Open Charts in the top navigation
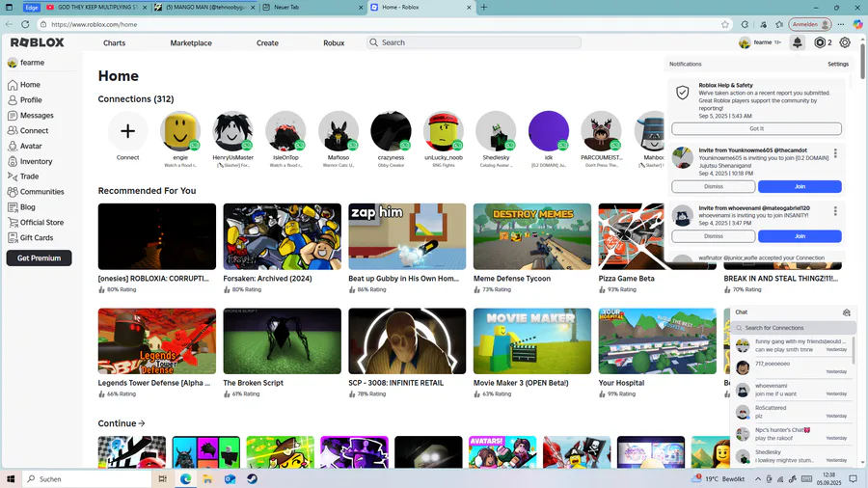This screenshot has height=488, width=868. 114,43
